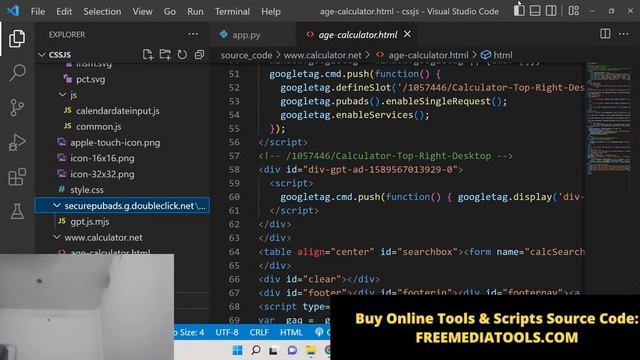Click the EXPLORER panel title
The image size is (640, 360).
(x=67, y=35)
